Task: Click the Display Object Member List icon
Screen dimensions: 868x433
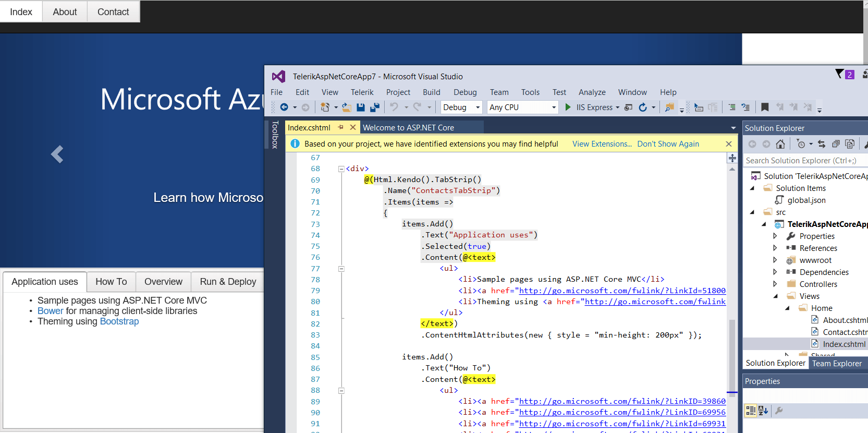Action: (x=699, y=107)
